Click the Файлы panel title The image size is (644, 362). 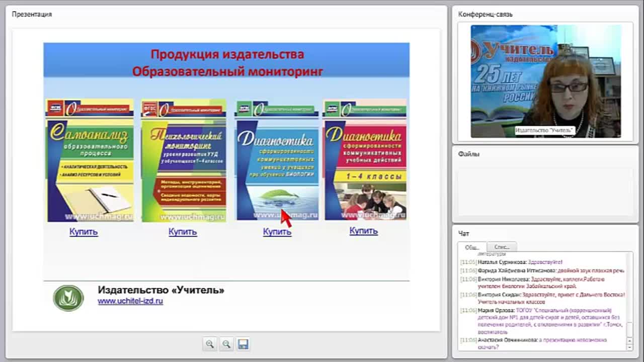469,154
